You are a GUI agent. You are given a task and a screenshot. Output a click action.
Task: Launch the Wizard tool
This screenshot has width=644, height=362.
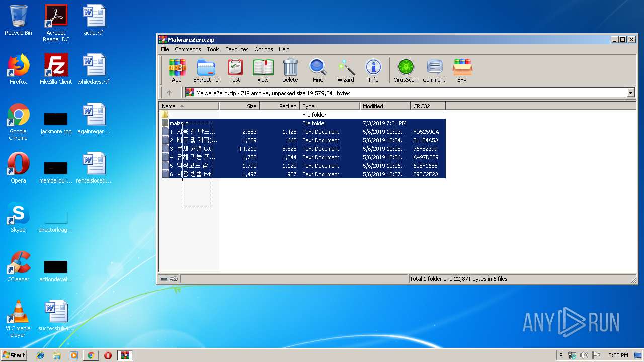tap(346, 70)
